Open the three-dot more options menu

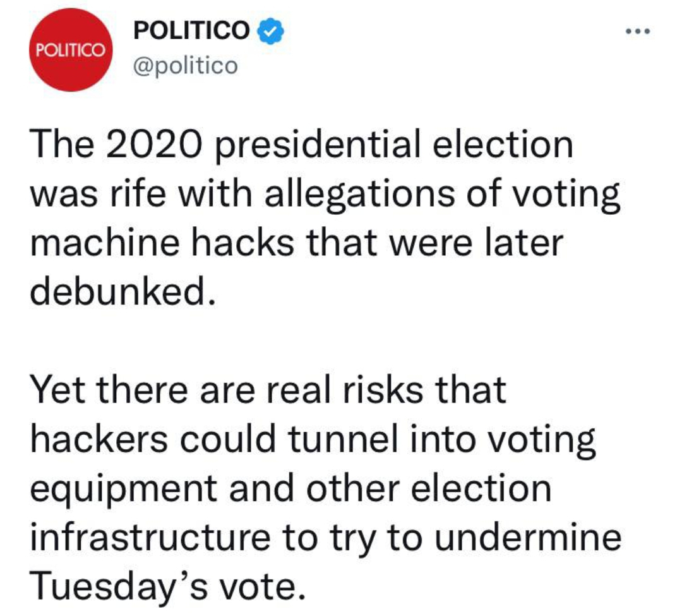[x=638, y=31]
